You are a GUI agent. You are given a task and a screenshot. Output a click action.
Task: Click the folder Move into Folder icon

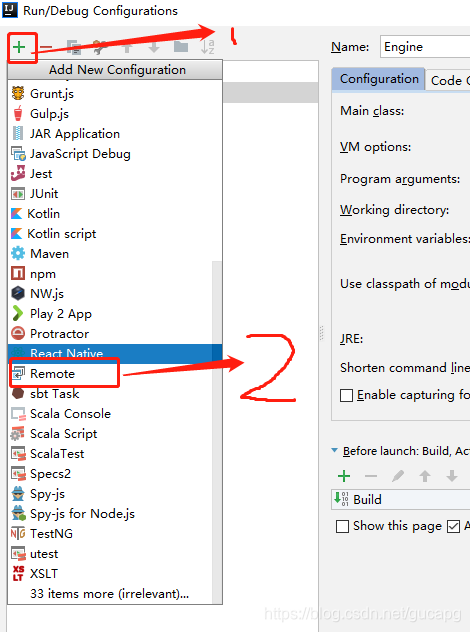click(181, 47)
